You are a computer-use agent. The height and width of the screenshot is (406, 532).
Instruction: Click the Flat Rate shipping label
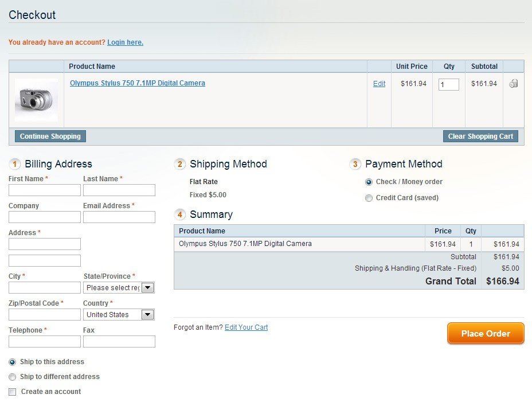pos(204,182)
